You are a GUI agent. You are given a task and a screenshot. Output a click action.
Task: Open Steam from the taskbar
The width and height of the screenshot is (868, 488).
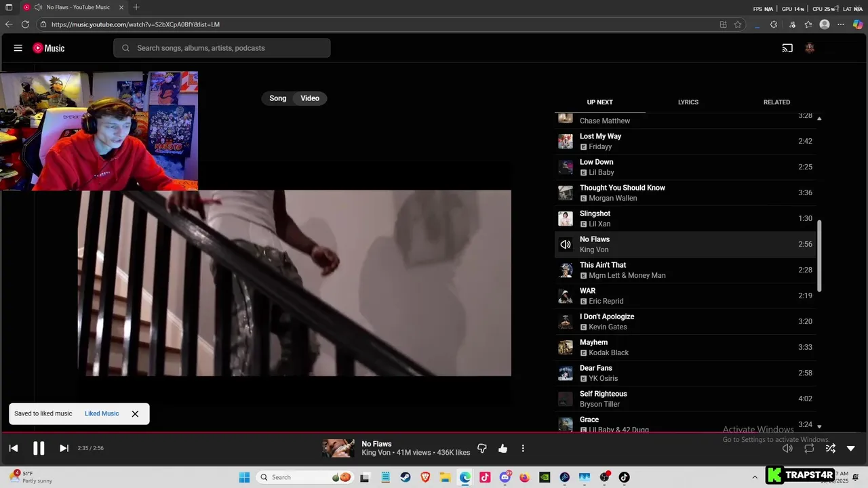pyautogui.click(x=405, y=477)
